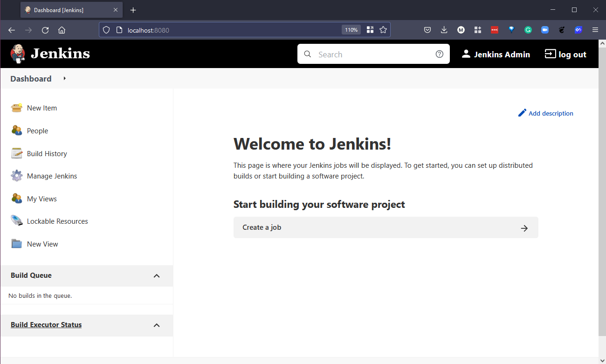Image resolution: width=606 pixels, height=364 pixels.
Task: Bookmark this page with star icon
Action: pyautogui.click(x=383, y=30)
